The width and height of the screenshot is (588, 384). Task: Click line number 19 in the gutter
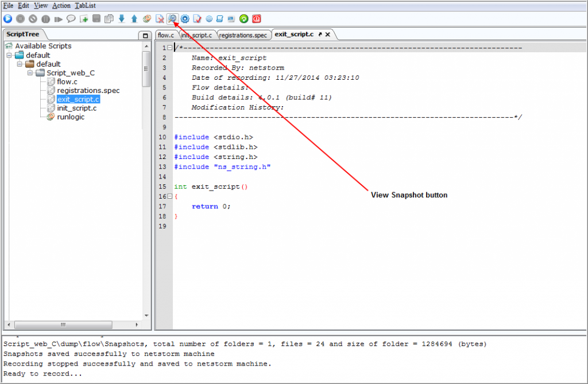tap(163, 227)
